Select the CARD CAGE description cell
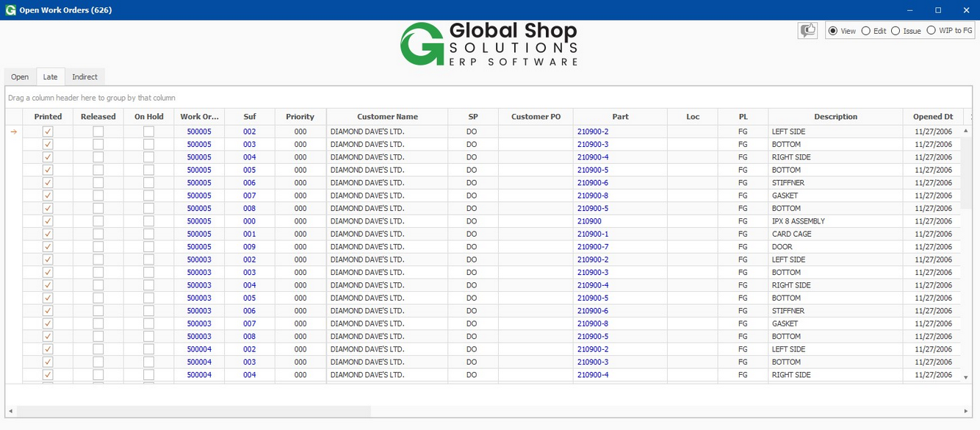This screenshot has width=980, height=430. pos(835,234)
